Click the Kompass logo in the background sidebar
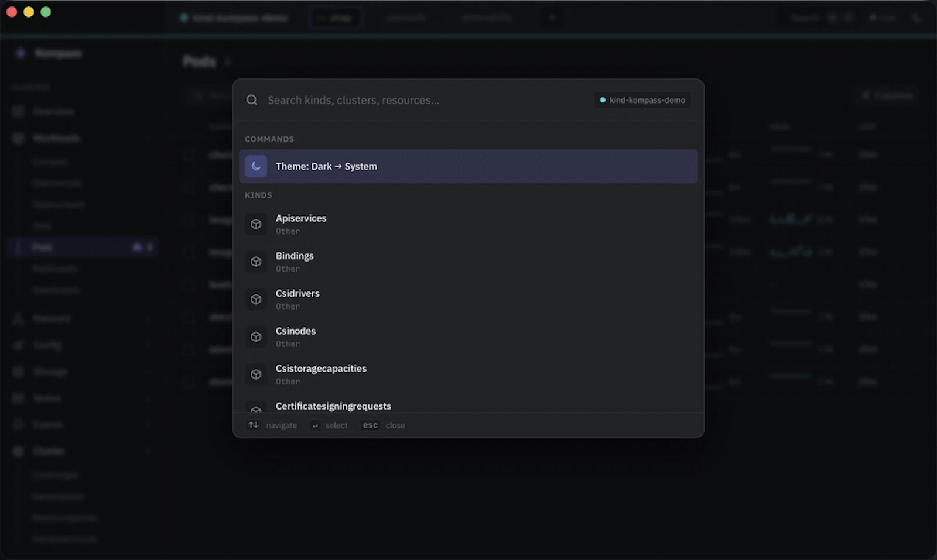The width and height of the screenshot is (937, 560). pyautogui.click(x=20, y=53)
